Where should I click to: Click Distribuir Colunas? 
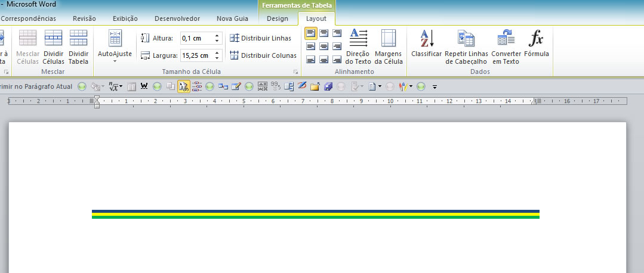(263, 55)
